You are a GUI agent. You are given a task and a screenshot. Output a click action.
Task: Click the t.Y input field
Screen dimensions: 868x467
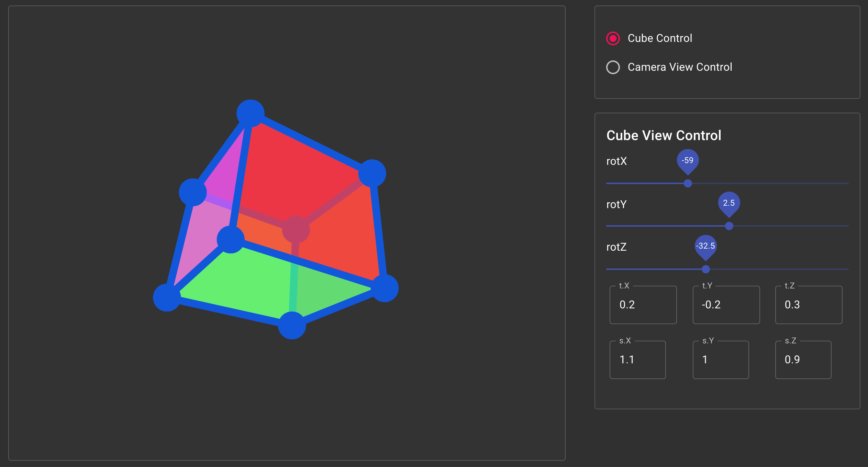point(726,305)
